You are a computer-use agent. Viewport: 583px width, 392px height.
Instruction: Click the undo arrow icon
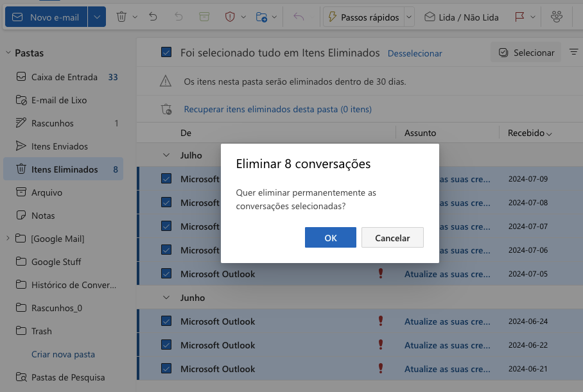(153, 17)
